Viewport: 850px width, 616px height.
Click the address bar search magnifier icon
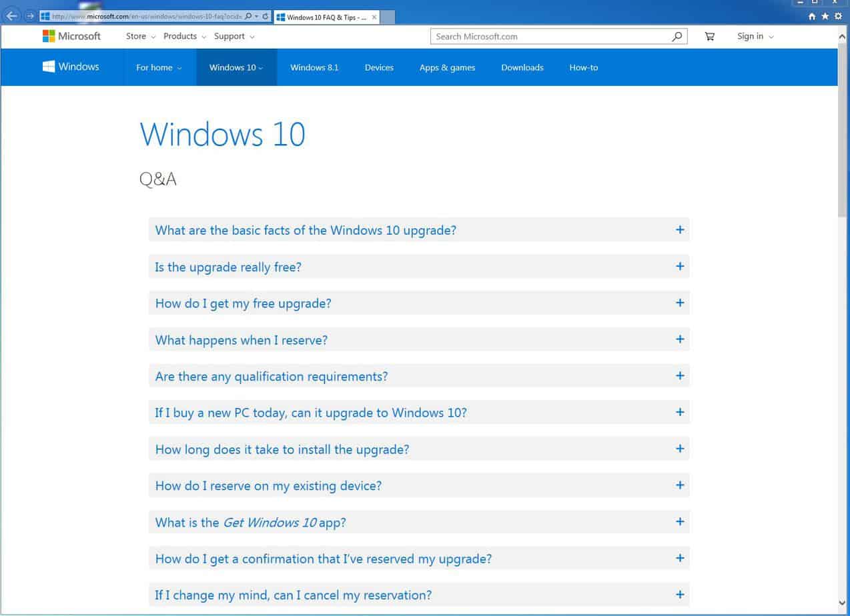(x=249, y=16)
